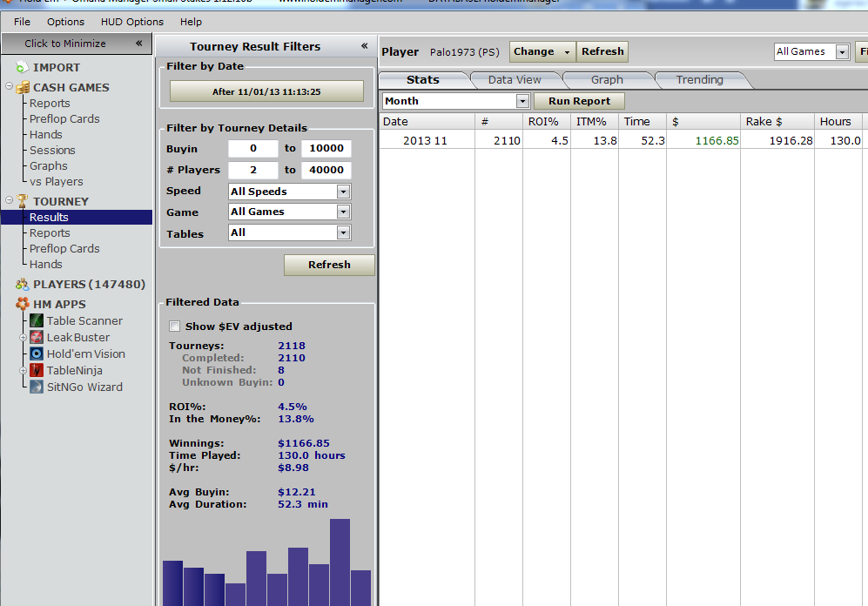Select Reports under Tourney
This screenshot has height=606, width=868.
point(50,233)
